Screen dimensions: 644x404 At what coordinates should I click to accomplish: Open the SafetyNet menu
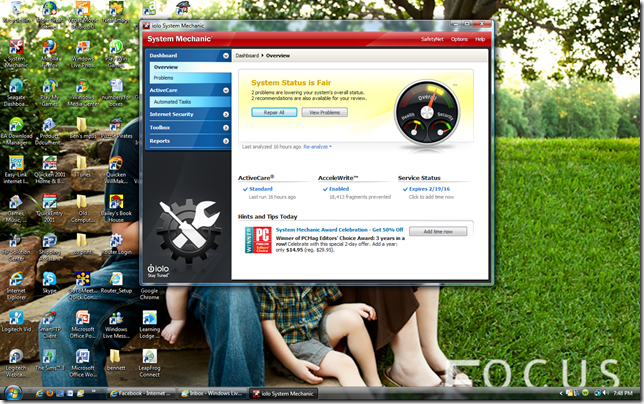click(x=432, y=39)
